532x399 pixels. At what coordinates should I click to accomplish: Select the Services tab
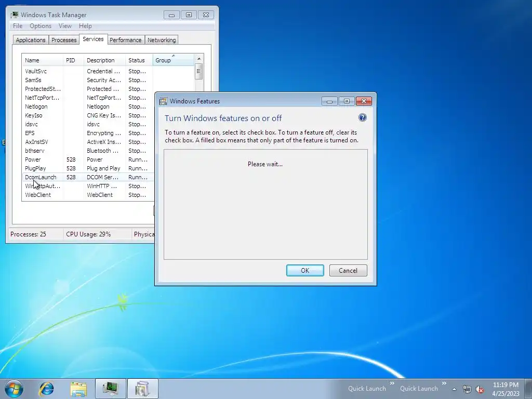(x=93, y=39)
